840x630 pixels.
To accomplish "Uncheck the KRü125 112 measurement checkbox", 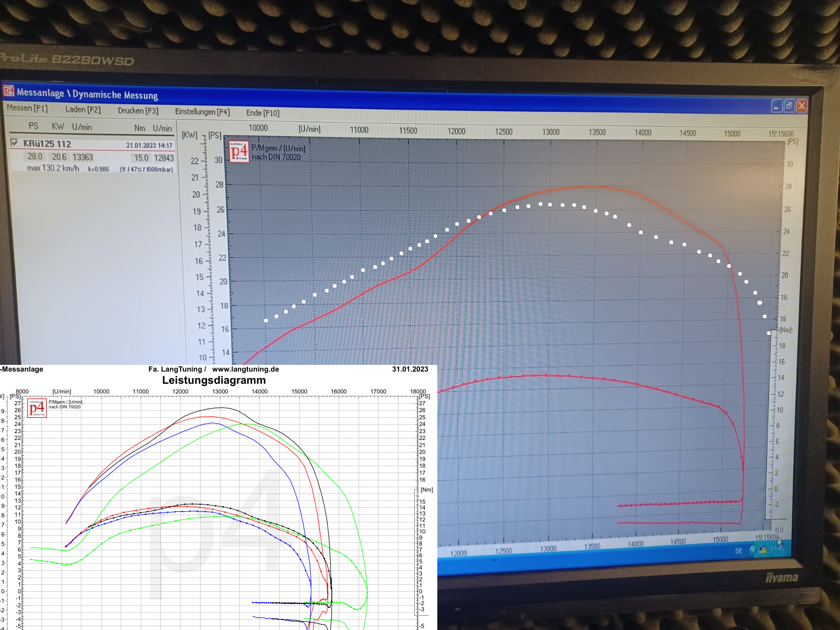I will coord(14,143).
